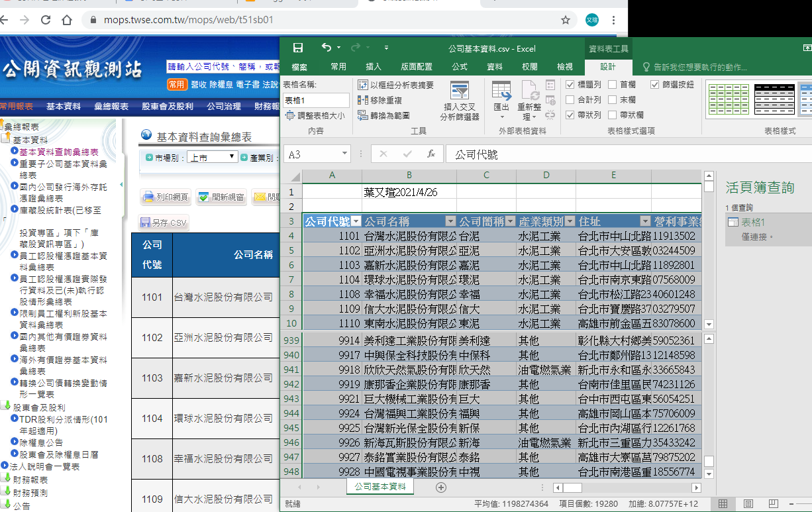This screenshot has height=512, width=812.
Task: Switch to the 常用 ribbon tab
Action: coord(338,67)
